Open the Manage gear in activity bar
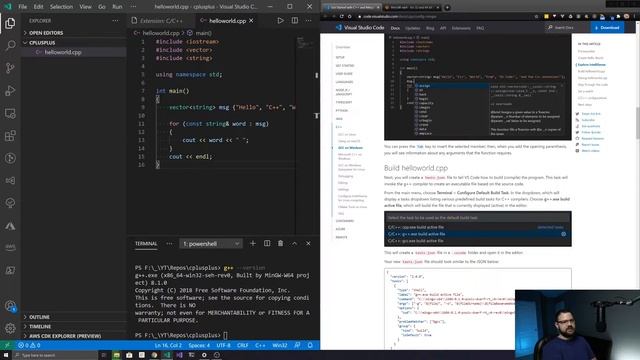The width and height of the screenshot is (640, 360). [x=10, y=328]
